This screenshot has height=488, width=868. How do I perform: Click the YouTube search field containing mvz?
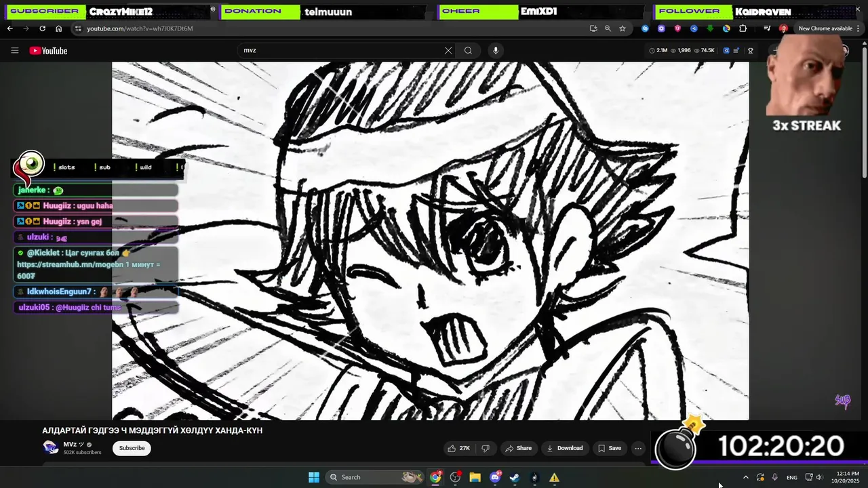point(339,50)
